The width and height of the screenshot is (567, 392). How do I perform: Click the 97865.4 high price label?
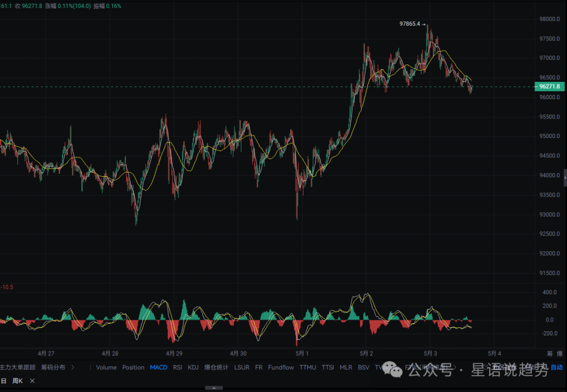pyautogui.click(x=409, y=24)
